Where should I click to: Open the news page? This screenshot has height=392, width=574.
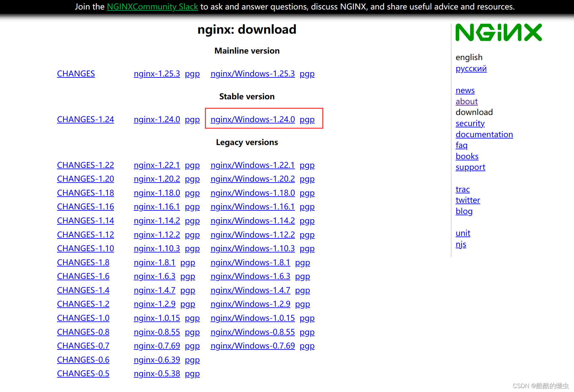pos(465,90)
